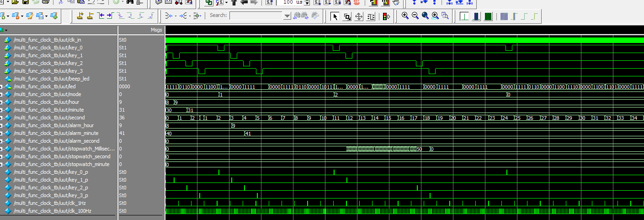Click the Collapse All Time icon
This screenshot has width=644, height=220.
[197, 16]
